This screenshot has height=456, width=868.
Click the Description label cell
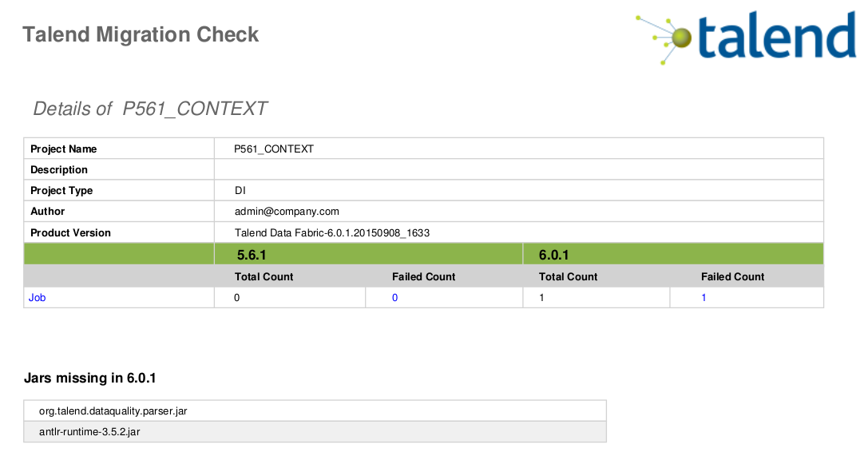tap(119, 170)
